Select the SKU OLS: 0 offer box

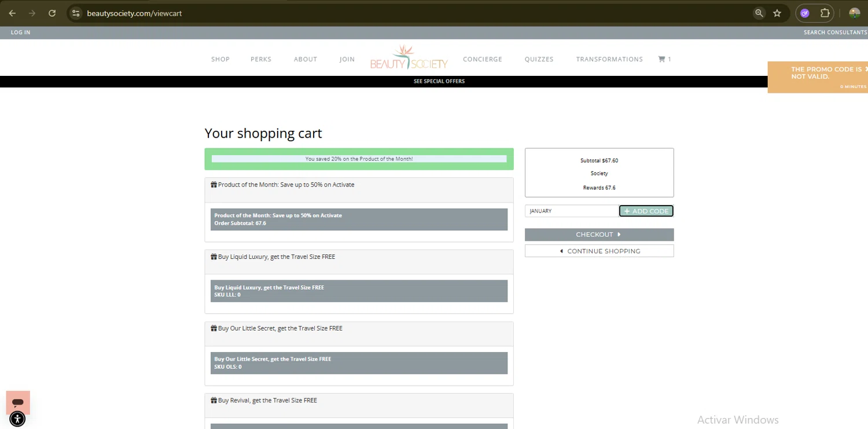tap(359, 363)
